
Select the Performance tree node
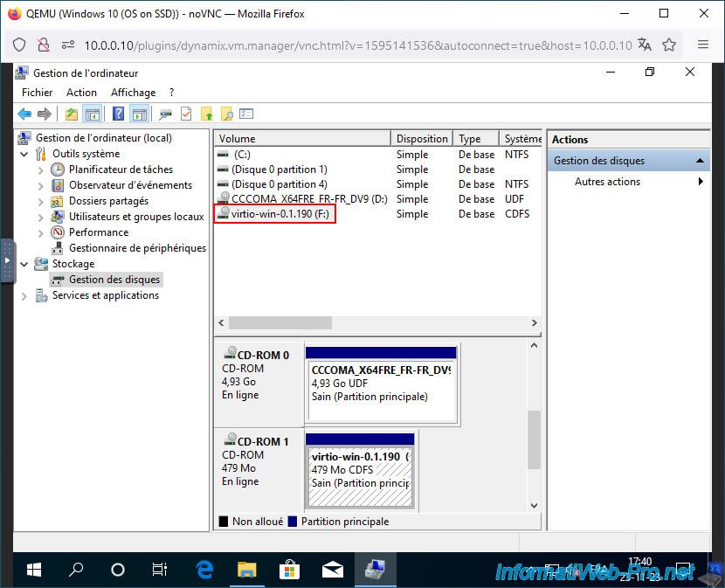99,232
